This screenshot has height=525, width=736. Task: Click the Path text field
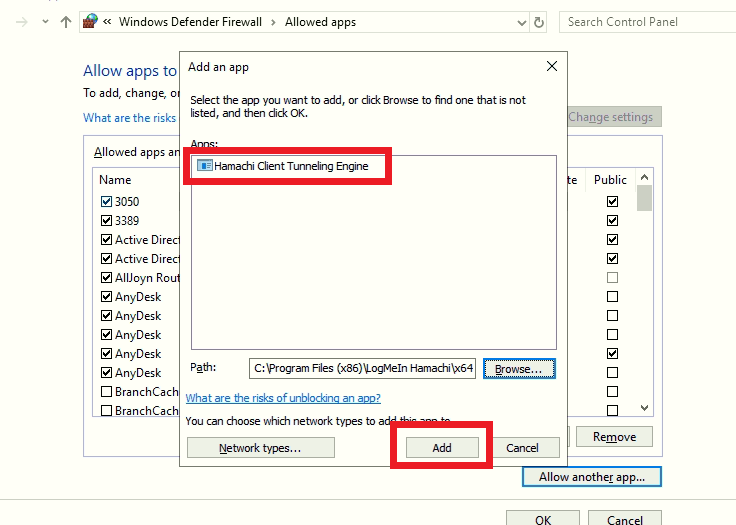(362, 369)
